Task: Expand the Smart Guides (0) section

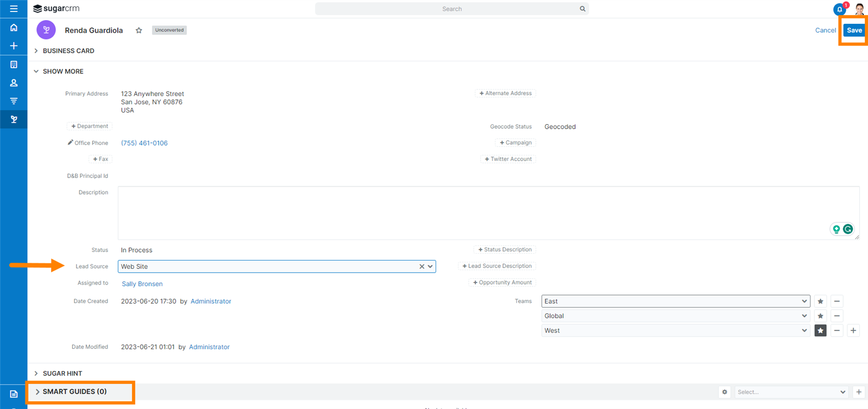Action: 74,392
